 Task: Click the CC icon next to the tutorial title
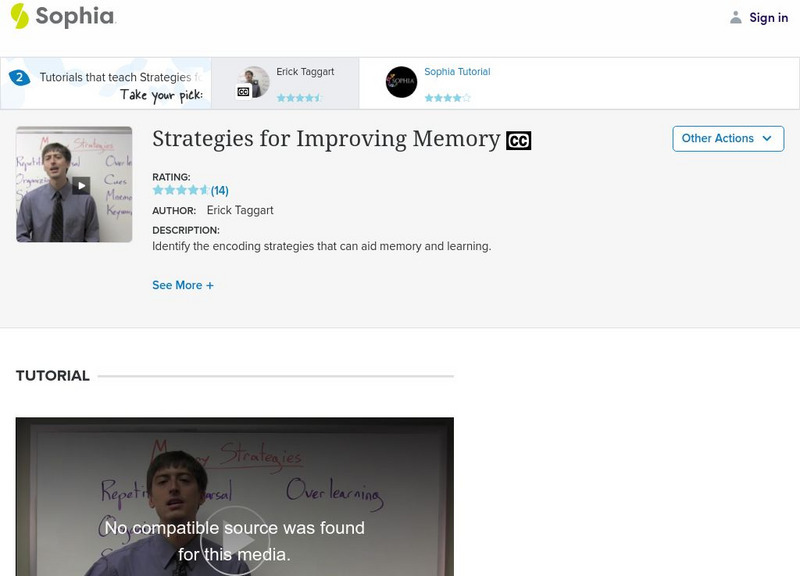tap(518, 140)
